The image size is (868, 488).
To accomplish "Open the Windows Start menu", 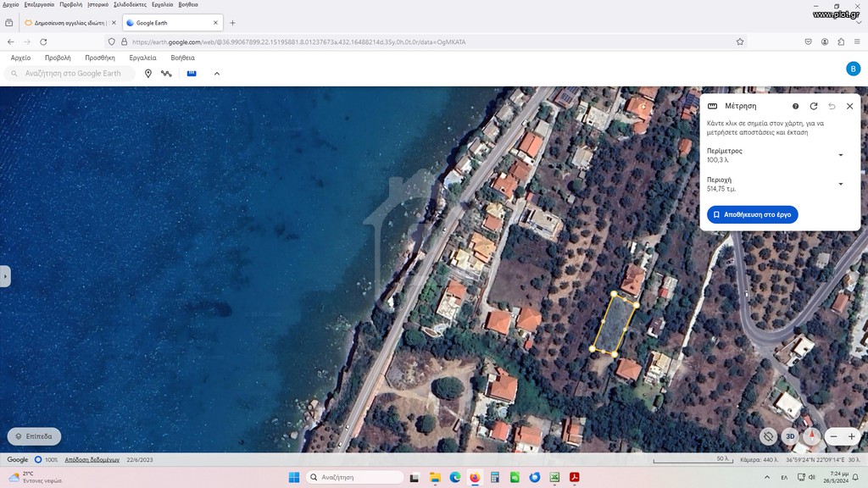I will [294, 477].
